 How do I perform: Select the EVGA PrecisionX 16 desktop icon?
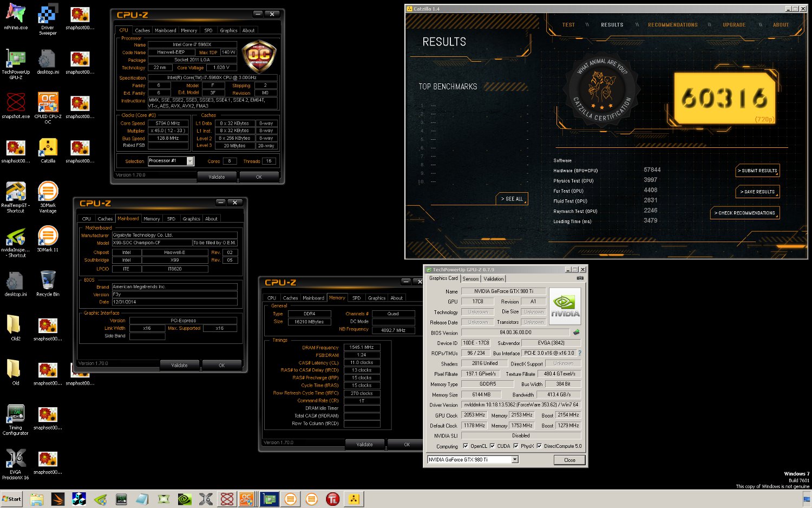pyautogui.click(x=16, y=464)
